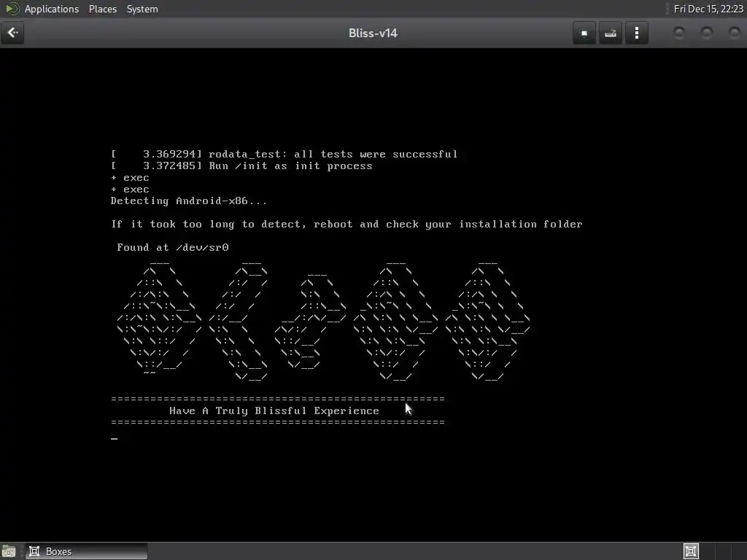This screenshot has width=747, height=560.
Task: Click the 'rodata_test: all tests were successful' line
Action: click(x=285, y=155)
